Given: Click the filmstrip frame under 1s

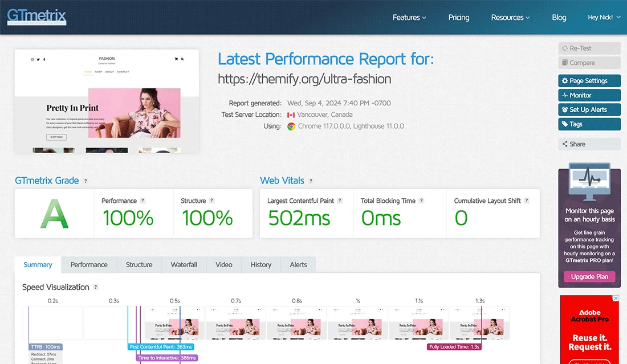Looking at the screenshot, I should tap(358, 323).
